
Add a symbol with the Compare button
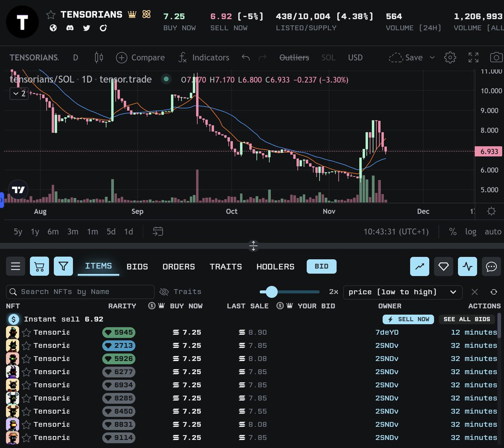coord(140,58)
